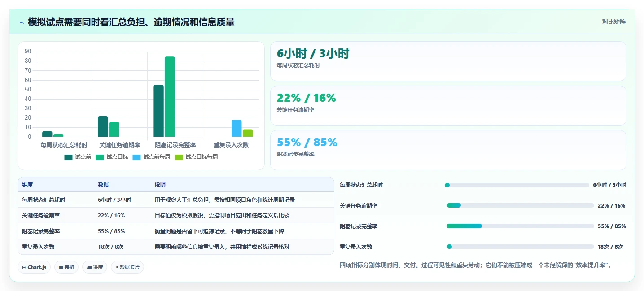Click the dark teal bar for 关键任务逾期率
This screenshot has width=644, height=291.
(x=103, y=126)
